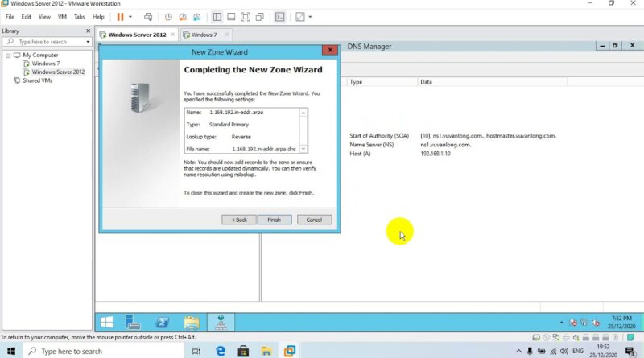Viewport: 644px width, 358px height.
Task: Click the Standard Primary type value
Action: coord(229,125)
